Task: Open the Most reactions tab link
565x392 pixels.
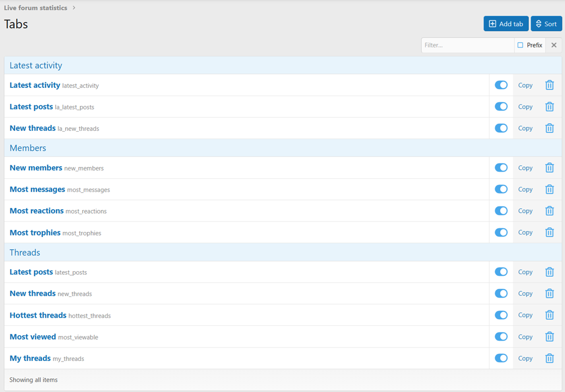Action: coord(37,211)
